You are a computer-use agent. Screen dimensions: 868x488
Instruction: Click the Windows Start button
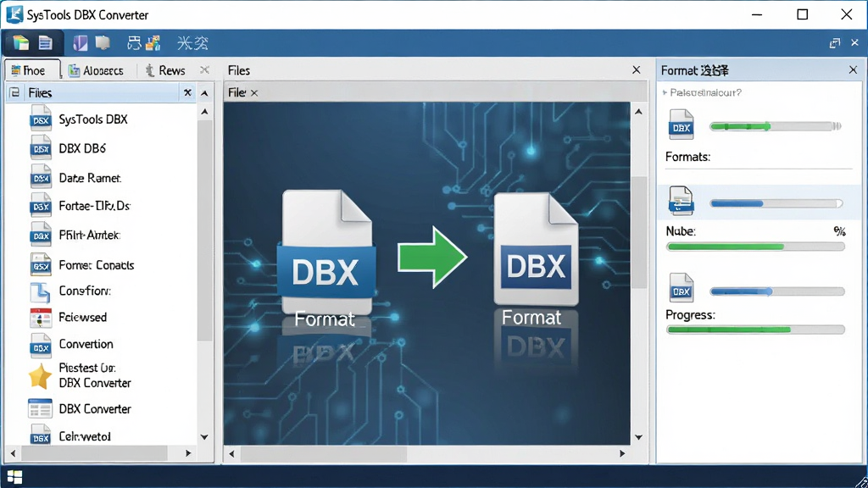pyautogui.click(x=15, y=477)
